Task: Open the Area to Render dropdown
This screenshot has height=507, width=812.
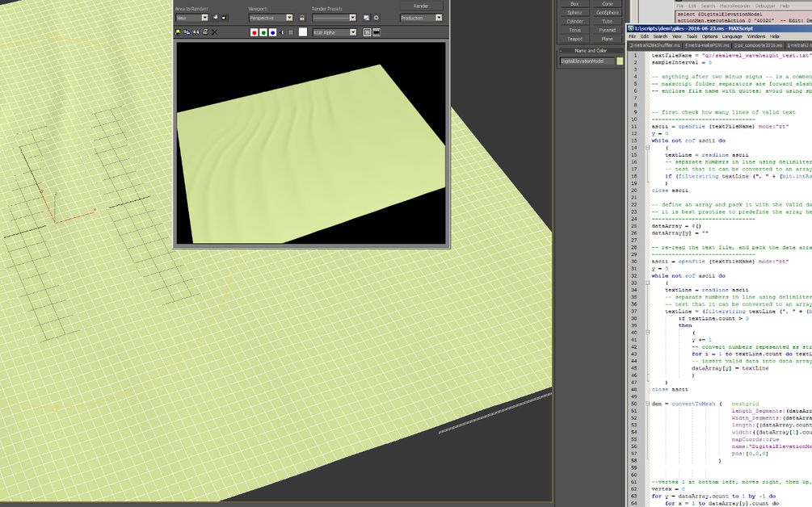Action: click(191, 18)
